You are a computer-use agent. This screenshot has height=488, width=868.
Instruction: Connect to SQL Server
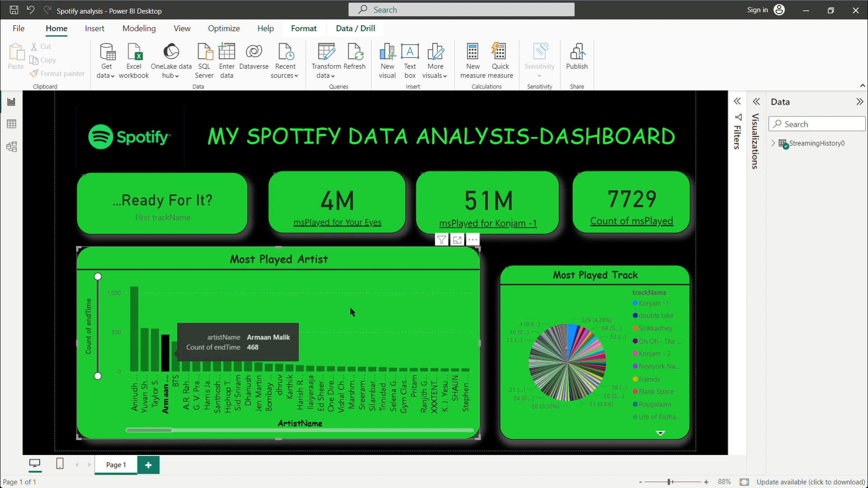(x=204, y=61)
